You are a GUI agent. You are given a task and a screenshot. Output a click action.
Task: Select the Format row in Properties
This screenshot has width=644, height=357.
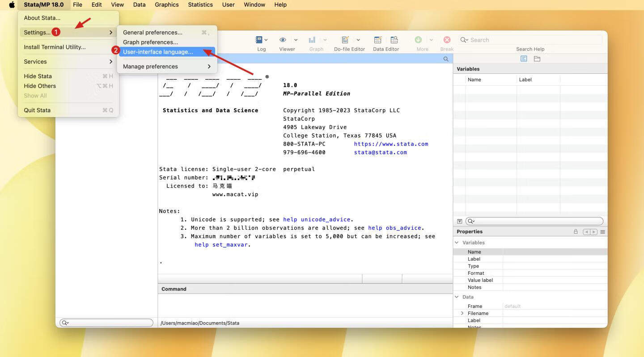pos(530,273)
